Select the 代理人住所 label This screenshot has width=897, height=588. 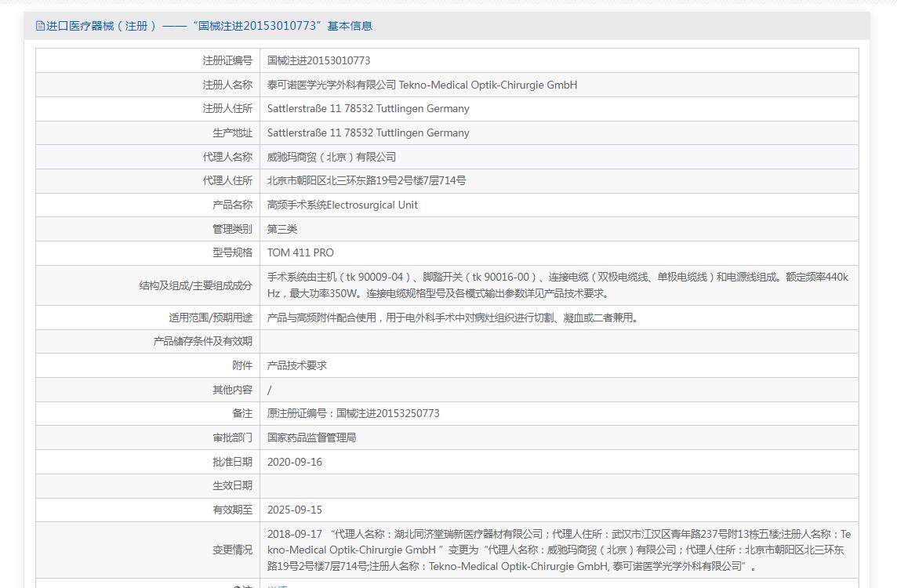(227, 181)
